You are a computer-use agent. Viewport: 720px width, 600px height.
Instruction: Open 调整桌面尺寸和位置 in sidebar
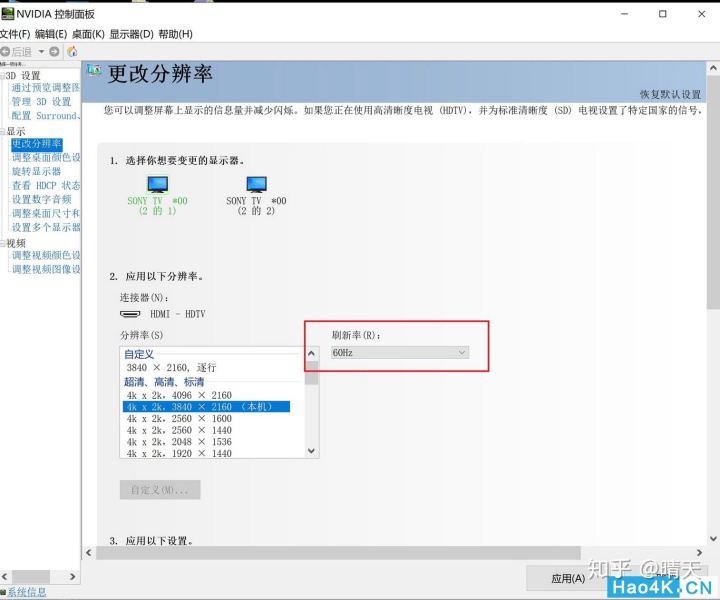click(x=45, y=213)
